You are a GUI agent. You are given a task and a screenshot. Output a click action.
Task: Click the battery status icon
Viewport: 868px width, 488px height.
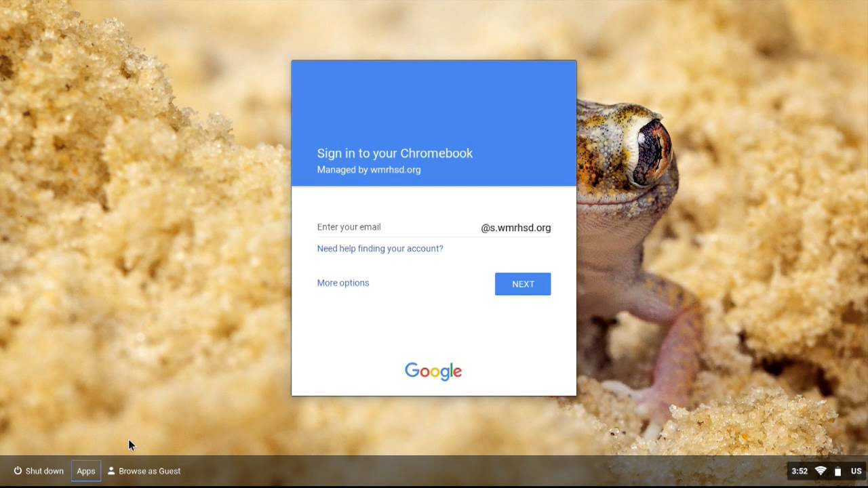click(837, 471)
